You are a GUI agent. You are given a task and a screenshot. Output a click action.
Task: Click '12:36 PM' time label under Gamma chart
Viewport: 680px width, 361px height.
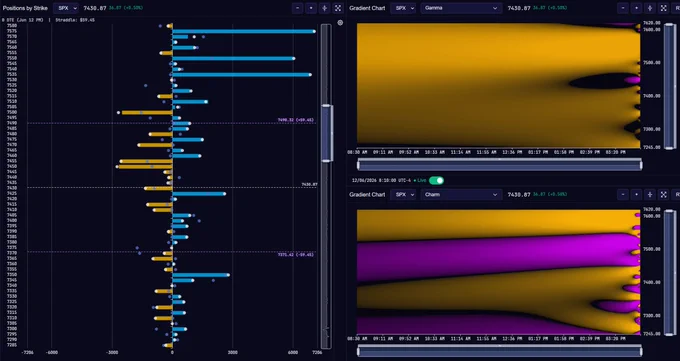[x=512, y=152]
